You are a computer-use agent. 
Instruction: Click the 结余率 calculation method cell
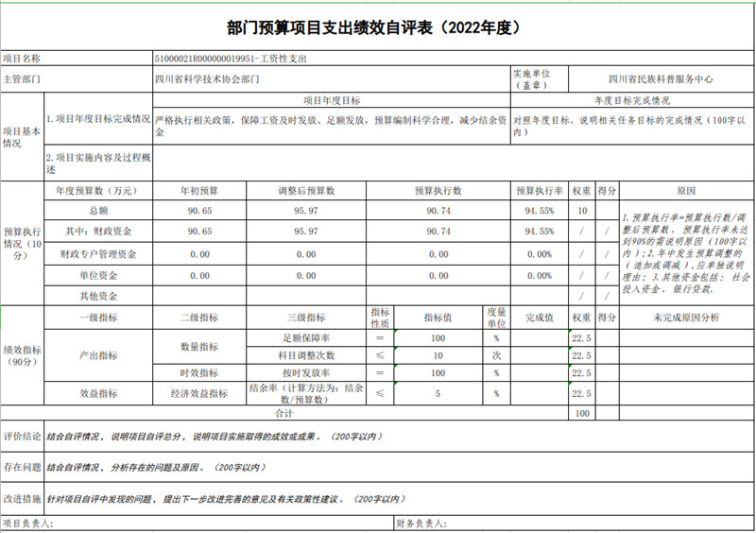point(306,393)
